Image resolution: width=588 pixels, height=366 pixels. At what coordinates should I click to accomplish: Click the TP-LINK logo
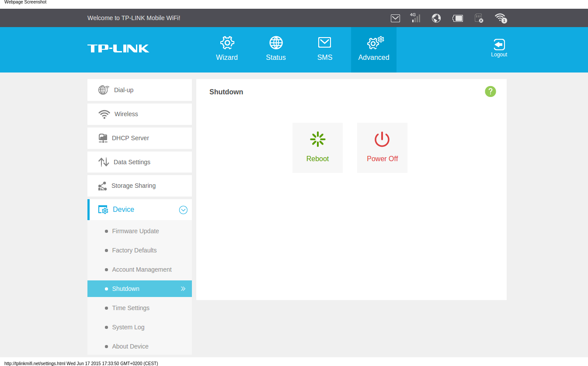tap(118, 48)
